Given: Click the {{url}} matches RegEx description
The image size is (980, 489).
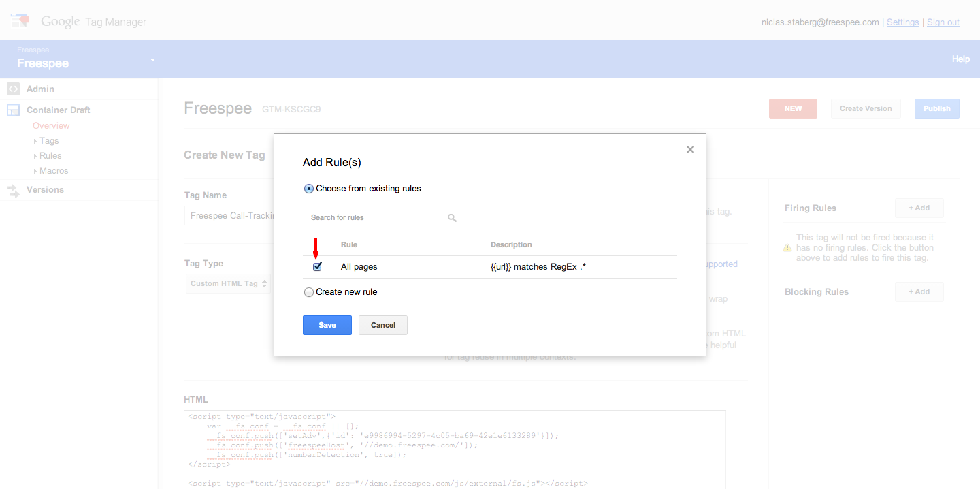Looking at the screenshot, I should point(538,267).
